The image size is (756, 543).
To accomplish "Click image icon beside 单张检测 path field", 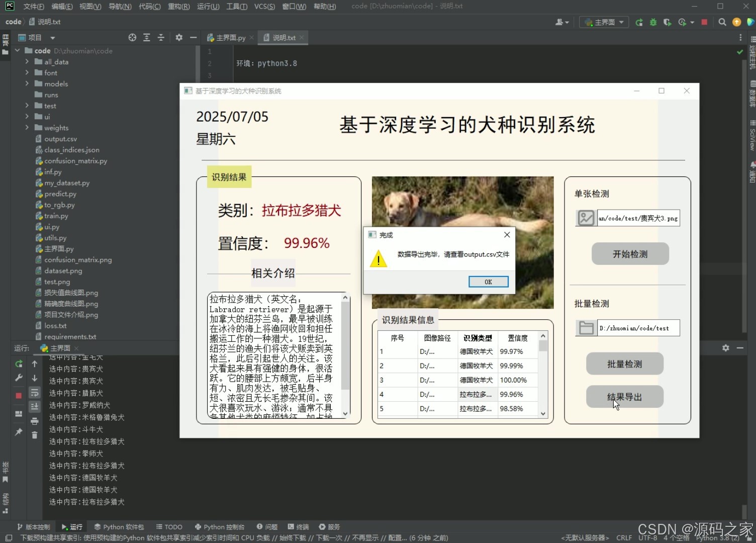I will [x=585, y=218].
